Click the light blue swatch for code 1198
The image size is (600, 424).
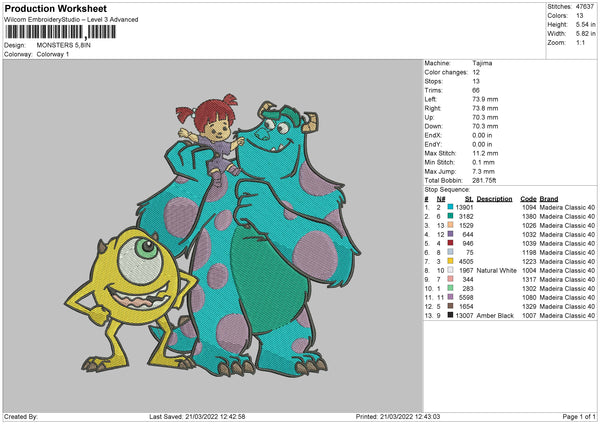pyautogui.click(x=450, y=252)
